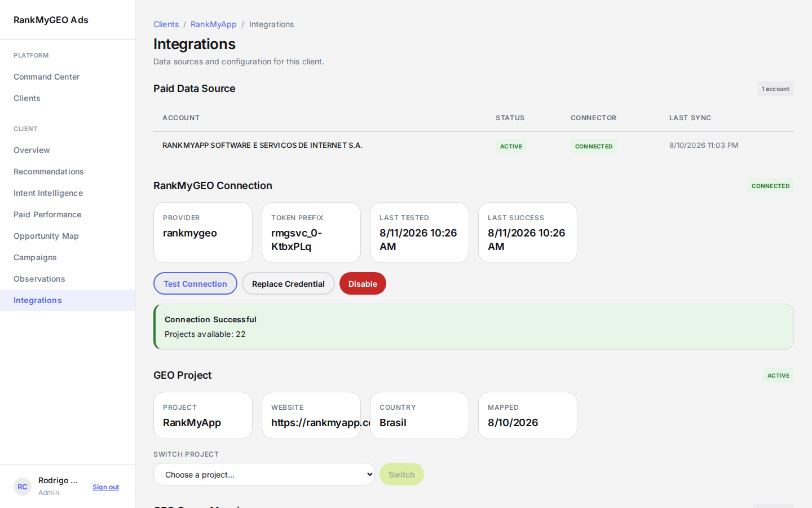Image resolution: width=812 pixels, height=508 pixels.
Task: Click the Last Tested card
Action: (x=420, y=233)
